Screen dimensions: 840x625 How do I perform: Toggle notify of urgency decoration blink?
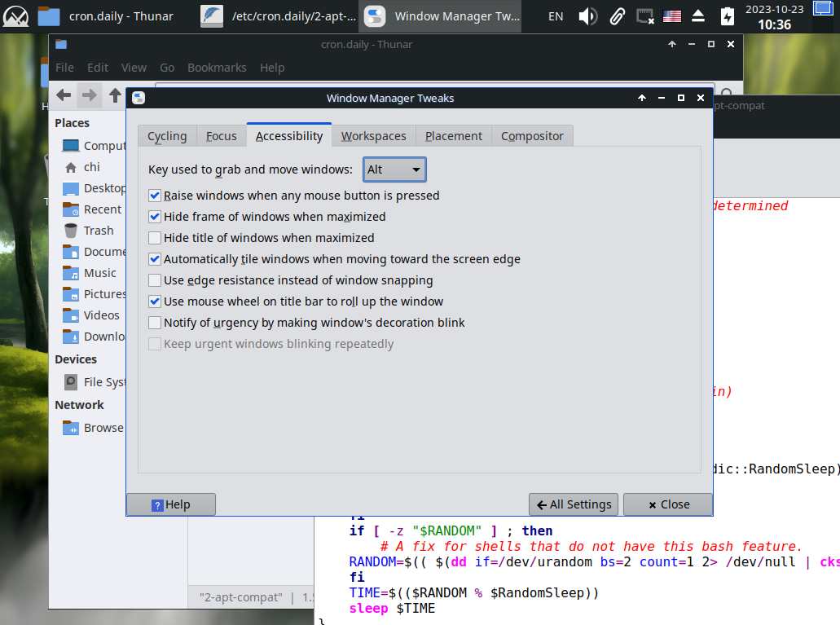point(155,323)
